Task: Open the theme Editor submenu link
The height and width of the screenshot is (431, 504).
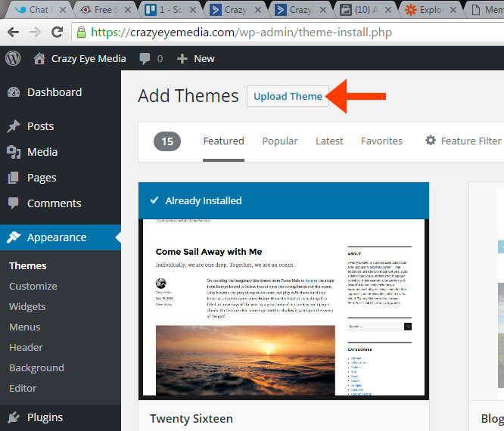Action: (x=23, y=388)
